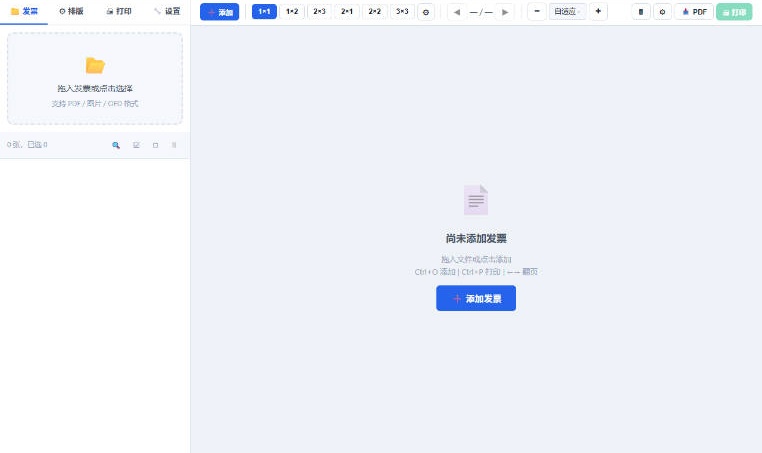Open custom layout gear next to 3×3
The image size is (762, 453).
(x=426, y=12)
